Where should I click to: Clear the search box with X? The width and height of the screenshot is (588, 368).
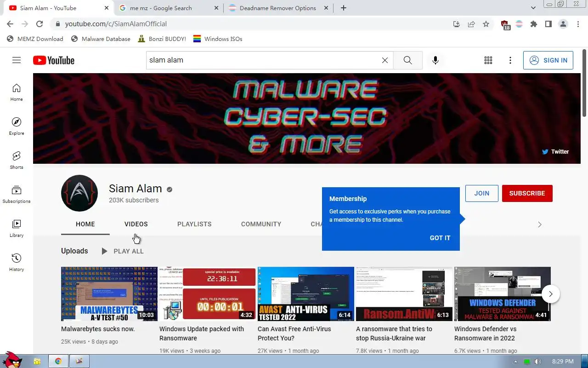click(385, 60)
